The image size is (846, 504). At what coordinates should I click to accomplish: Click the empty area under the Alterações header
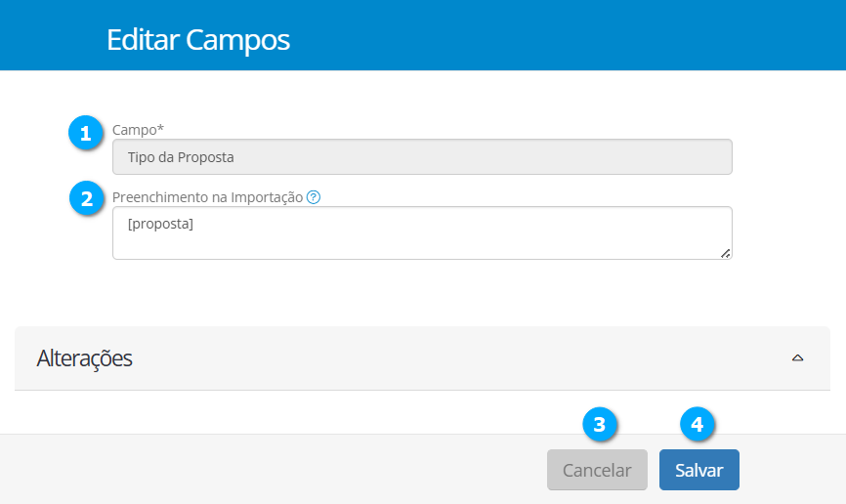422,411
